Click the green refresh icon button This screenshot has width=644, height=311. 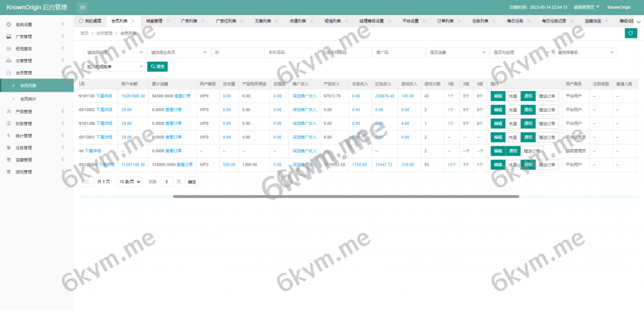click(x=630, y=33)
